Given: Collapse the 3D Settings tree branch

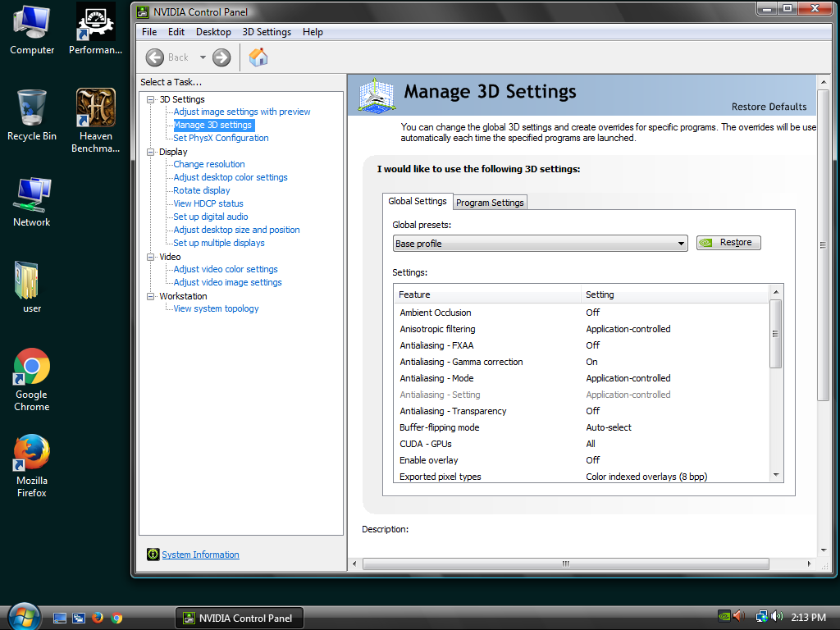Looking at the screenshot, I should [149, 98].
